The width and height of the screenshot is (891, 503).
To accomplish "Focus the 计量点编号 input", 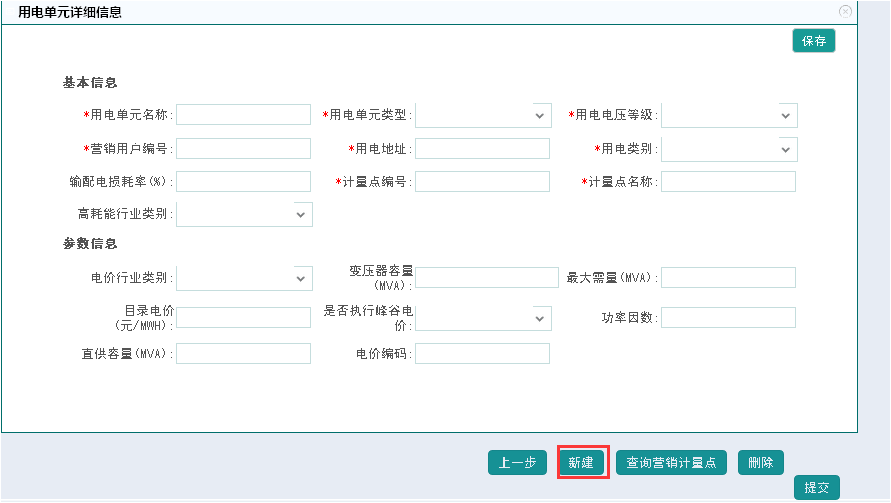I will click(x=482, y=182).
